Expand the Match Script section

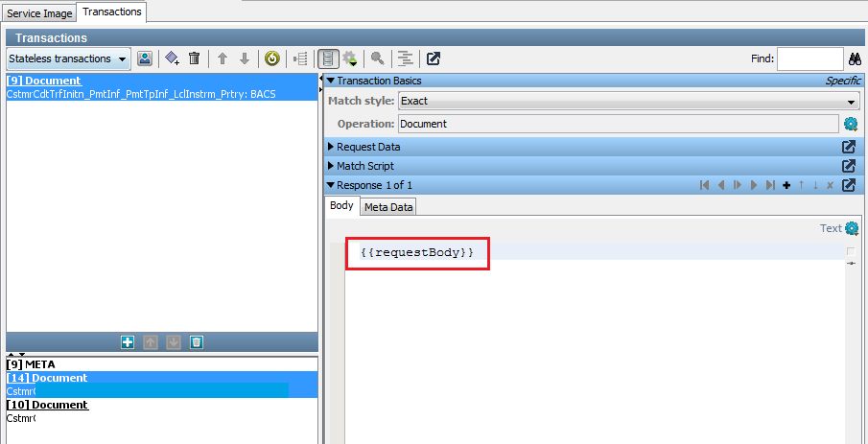(331, 166)
